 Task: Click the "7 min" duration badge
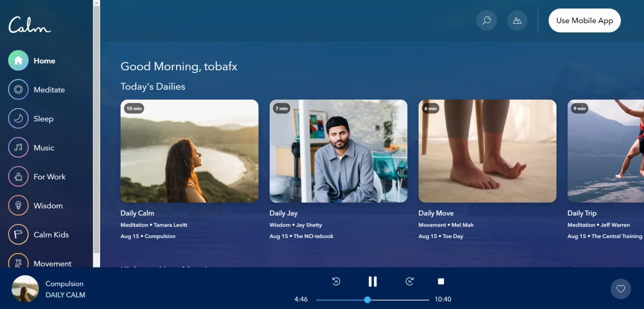(x=282, y=108)
